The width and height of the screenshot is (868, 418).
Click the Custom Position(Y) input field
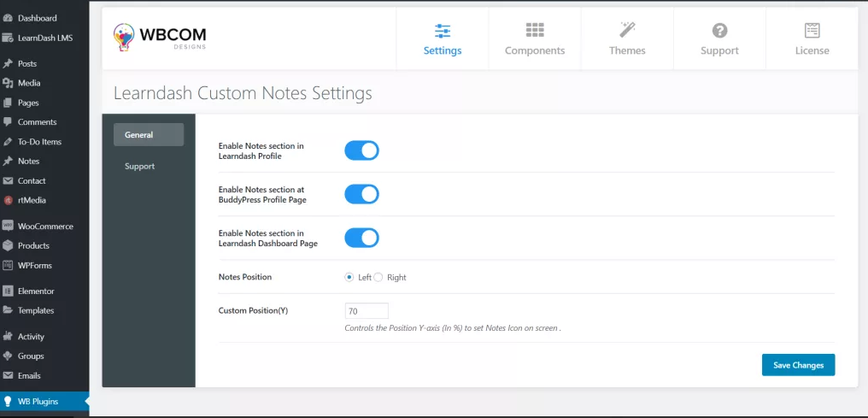pos(367,311)
